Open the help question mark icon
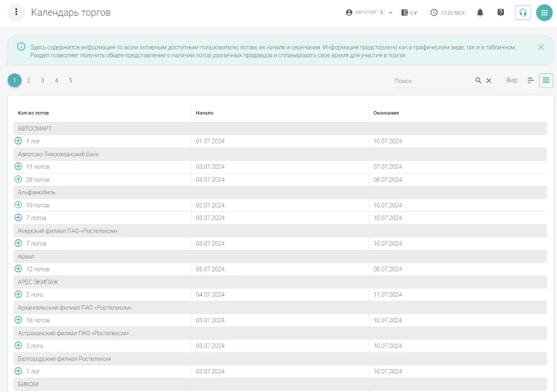557x392 pixels. coord(501,12)
